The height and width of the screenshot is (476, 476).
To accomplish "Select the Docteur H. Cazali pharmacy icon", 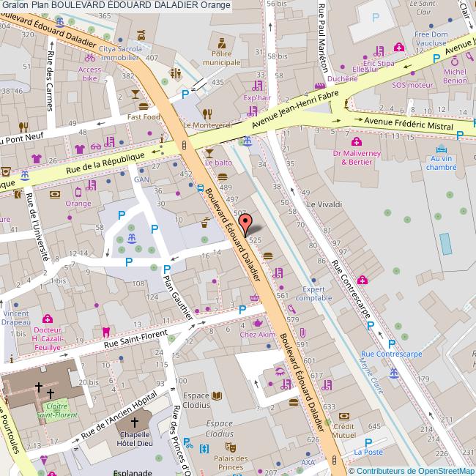I will click(48, 319).
